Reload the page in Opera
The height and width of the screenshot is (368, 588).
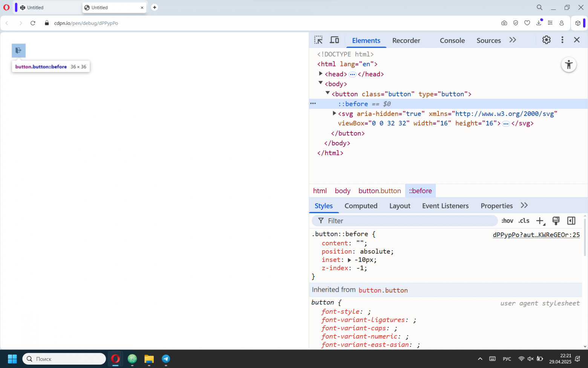pyautogui.click(x=33, y=23)
